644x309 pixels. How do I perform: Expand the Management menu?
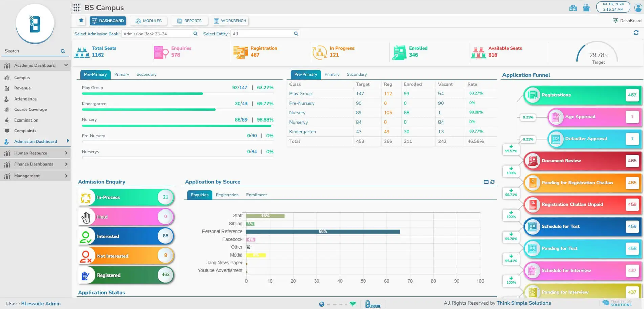pyautogui.click(x=66, y=176)
